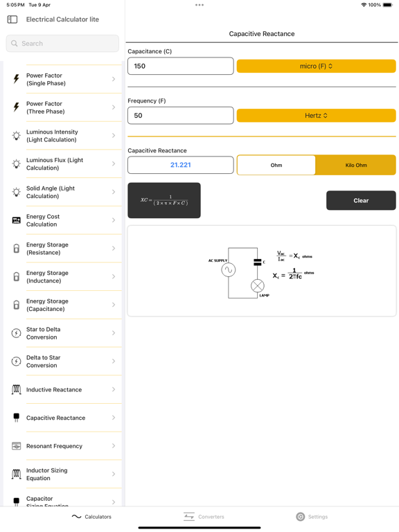Click the search magnifier icon
This screenshot has width=399, height=532.
click(x=15, y=44)
